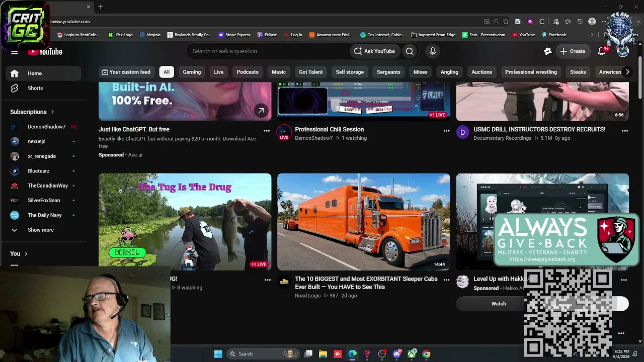The width and height of the screenshot is (644, 362).
Task: Expand the You section
Action: point(19,254)
